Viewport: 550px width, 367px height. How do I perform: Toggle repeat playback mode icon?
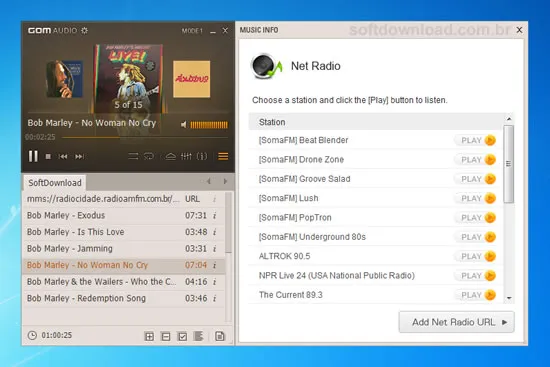pos(149,156)
